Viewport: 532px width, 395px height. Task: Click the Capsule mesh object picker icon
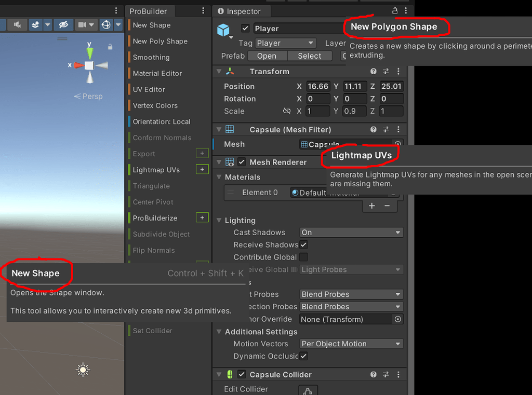(x=397, y=144)
